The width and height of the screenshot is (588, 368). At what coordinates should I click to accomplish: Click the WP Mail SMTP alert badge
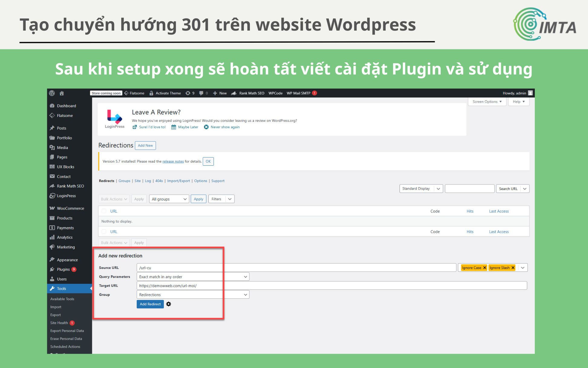tap(315, 93)
